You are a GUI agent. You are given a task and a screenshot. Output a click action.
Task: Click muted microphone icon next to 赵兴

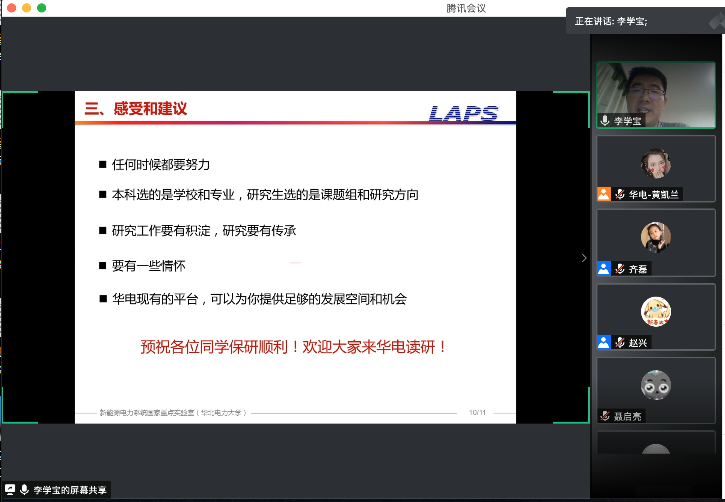[620, 342]
